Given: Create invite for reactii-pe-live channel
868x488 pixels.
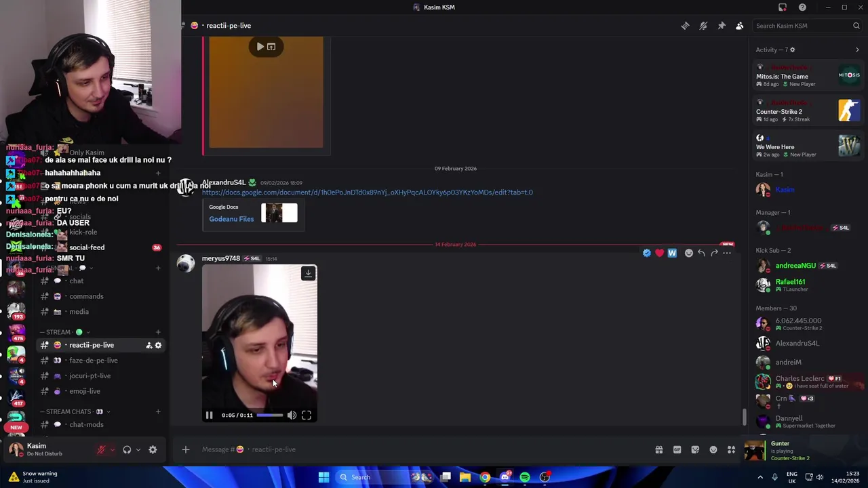Looking at the screenshot, I should click(x=149, y=345).
